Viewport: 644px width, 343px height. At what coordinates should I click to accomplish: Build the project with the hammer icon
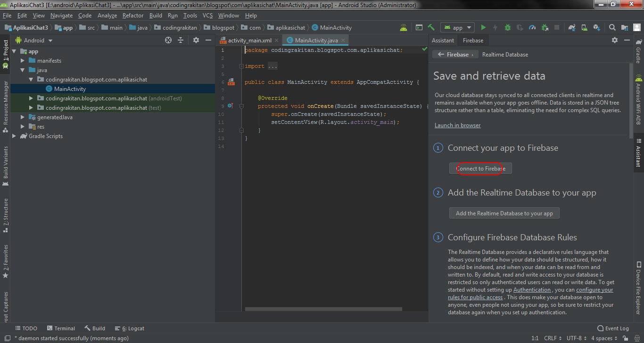431,27
